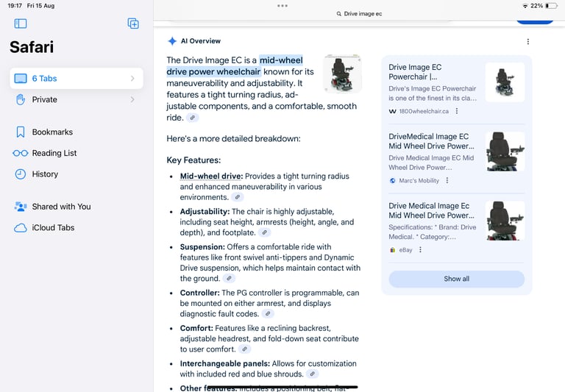Click the Marc's Mobility site name

419,180
